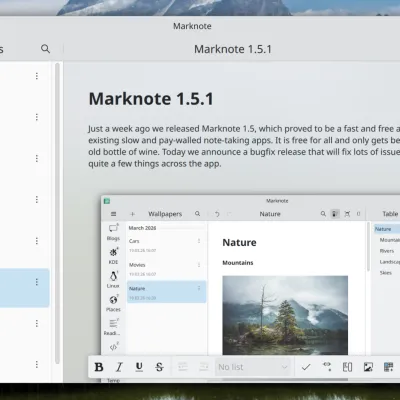
Task: Toggle underline formatting
Action: pos(139,367)
